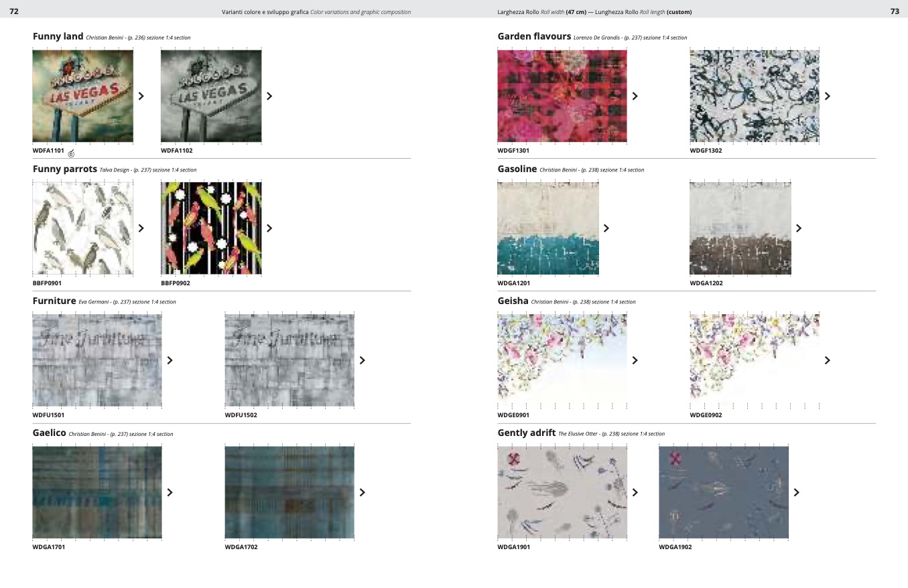Viewport: 908px width, 588px height.
Task: Click the arrow next to the grey Gently adrift WDGA1901
Action: [635, 492]
